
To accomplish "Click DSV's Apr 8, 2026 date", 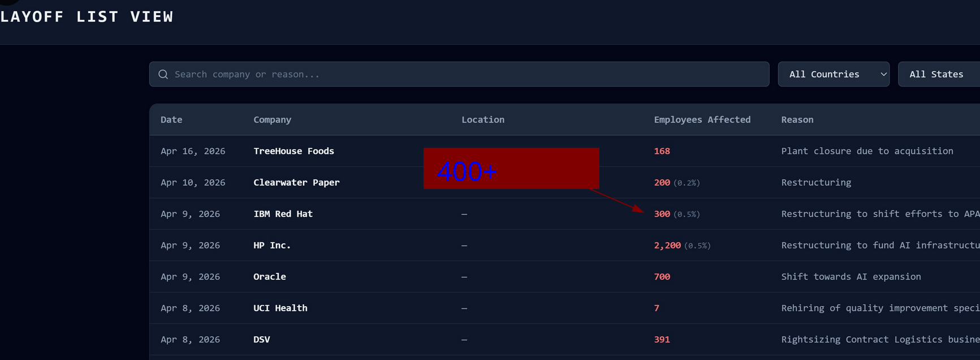I will click(x=190, y=340).
